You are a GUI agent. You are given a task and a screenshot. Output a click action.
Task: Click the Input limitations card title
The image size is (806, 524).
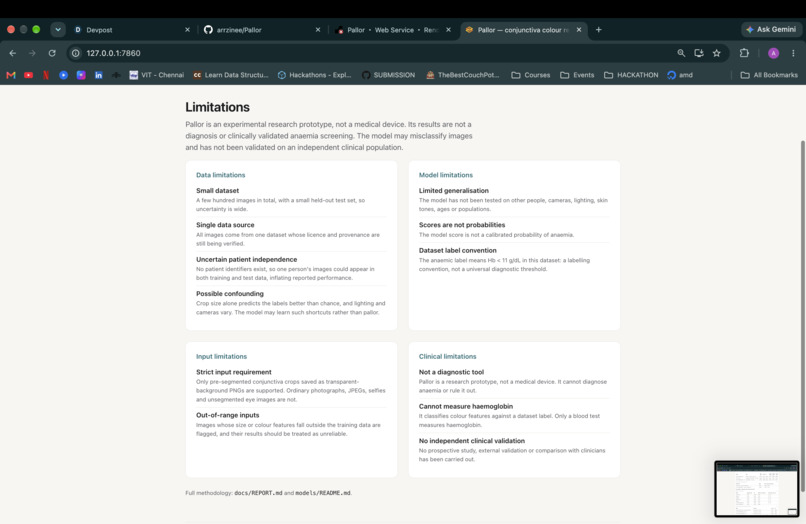(x=222, y=356)
